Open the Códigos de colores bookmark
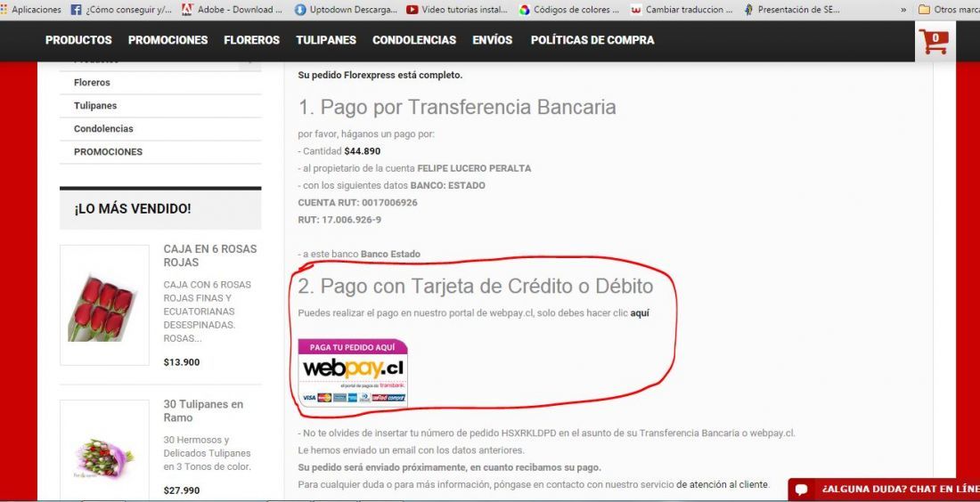The width and height of the screenshot is (980, 502). tap(568, 10)
